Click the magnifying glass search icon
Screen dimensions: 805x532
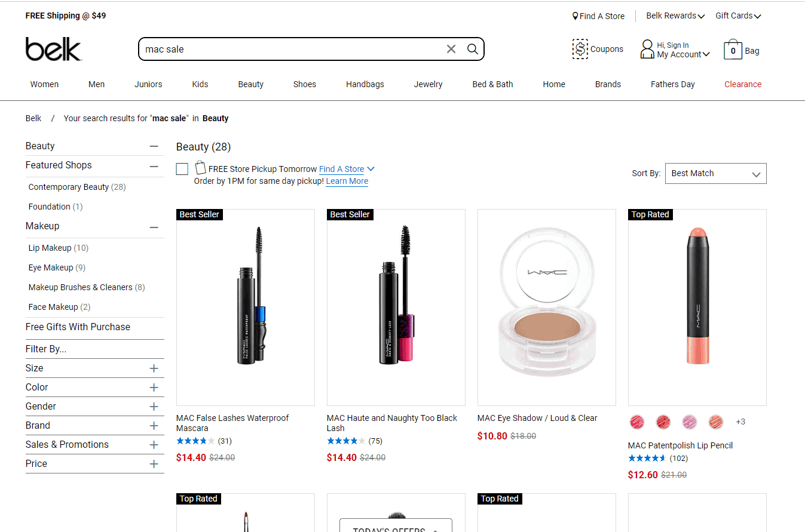pyautogui.click(x=473, y=49)
